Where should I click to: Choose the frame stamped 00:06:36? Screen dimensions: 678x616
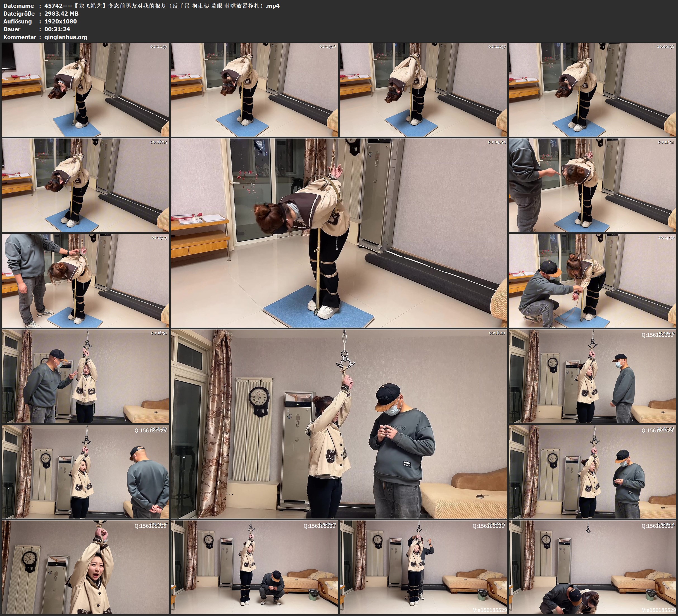(x=592, y=90)
